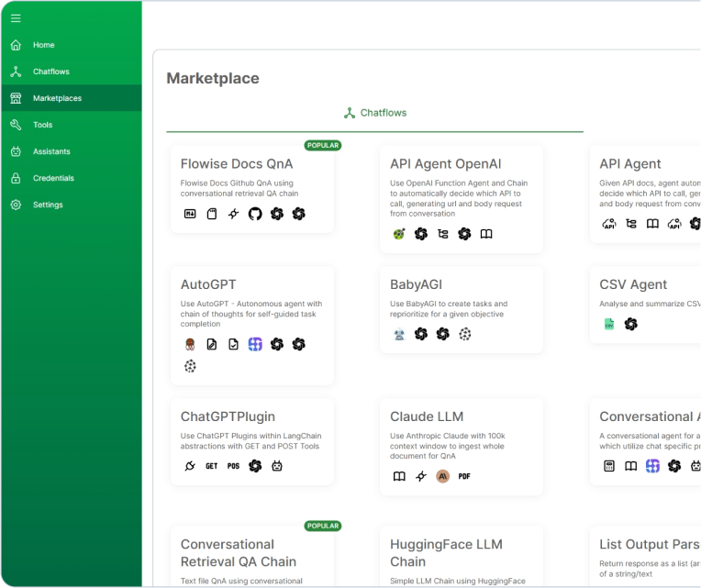This screenshot has height=588, width=701.
Task: Click the Assistants robot icon
Action: 16,151
